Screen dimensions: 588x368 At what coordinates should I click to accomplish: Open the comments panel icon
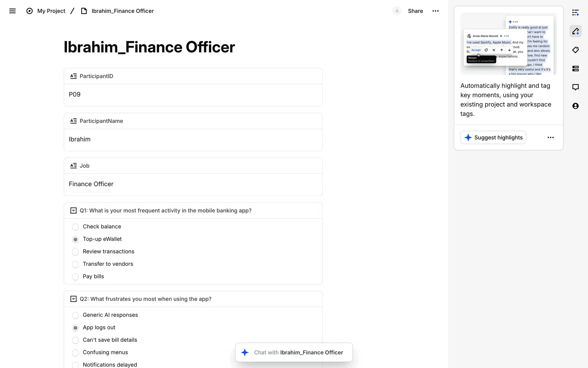(x=575, y=87)
